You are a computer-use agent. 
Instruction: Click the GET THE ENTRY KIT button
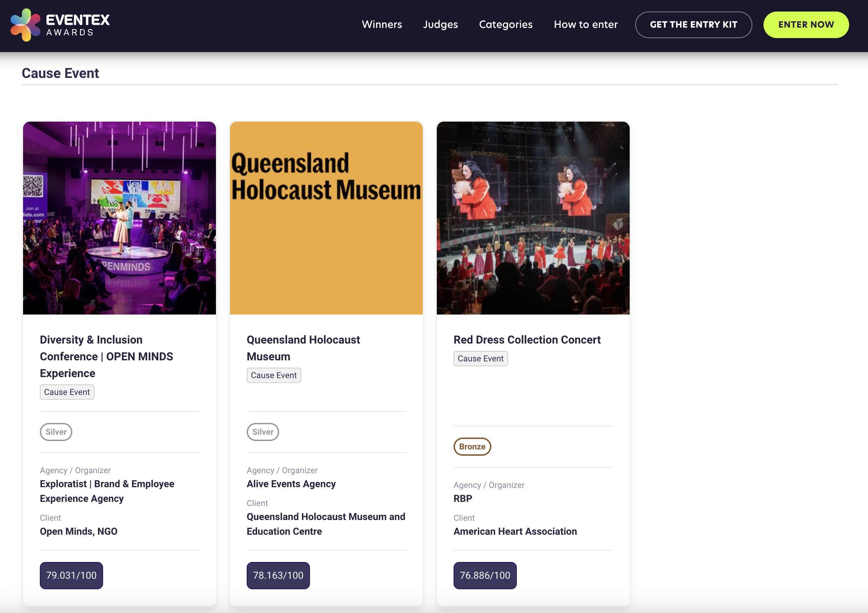pyautogui.click(x=693, y=24)
